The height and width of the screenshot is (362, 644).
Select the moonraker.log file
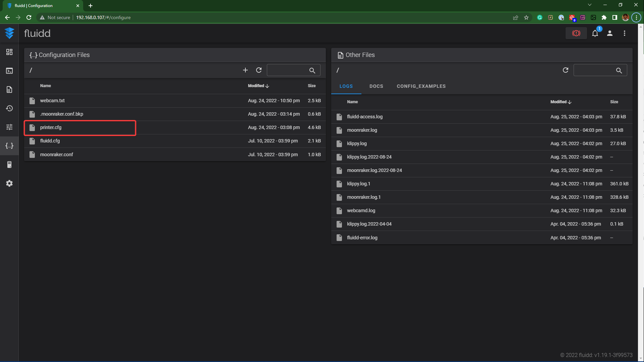pos(482,130)
